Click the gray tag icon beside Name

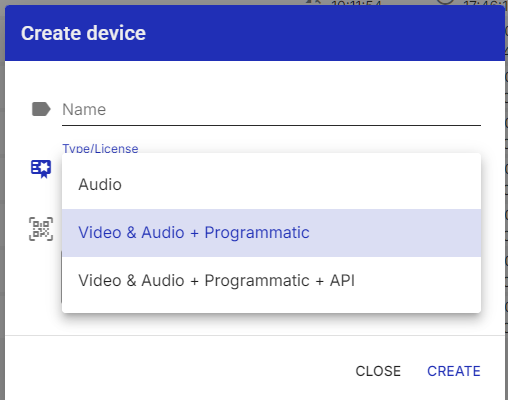[x=41, y=109]
